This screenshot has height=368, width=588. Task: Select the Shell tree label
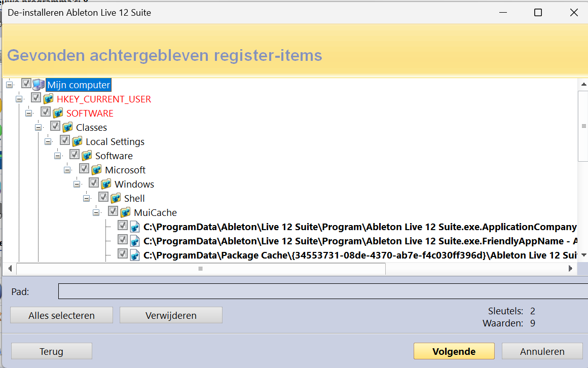(x=134, y=198)
